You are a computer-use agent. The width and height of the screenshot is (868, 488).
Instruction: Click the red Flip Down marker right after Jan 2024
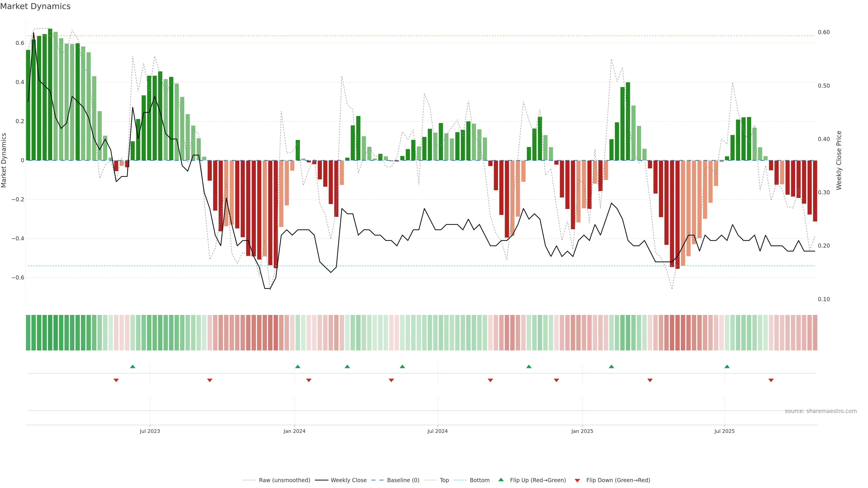coord(309,380)
